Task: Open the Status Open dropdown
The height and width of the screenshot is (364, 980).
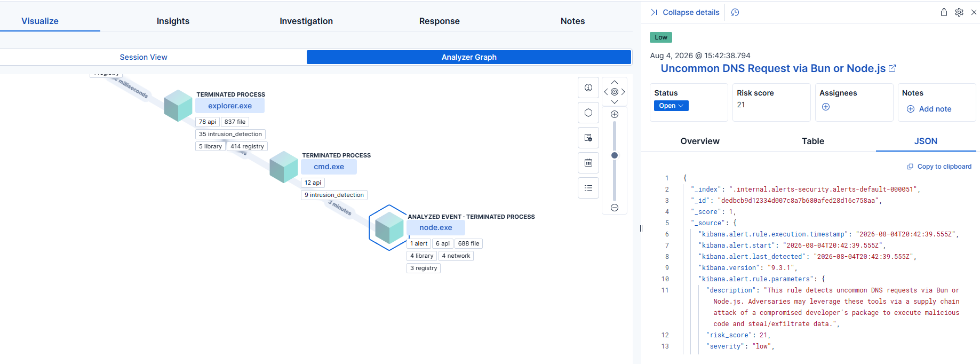Action: click(x=671, y=106)
